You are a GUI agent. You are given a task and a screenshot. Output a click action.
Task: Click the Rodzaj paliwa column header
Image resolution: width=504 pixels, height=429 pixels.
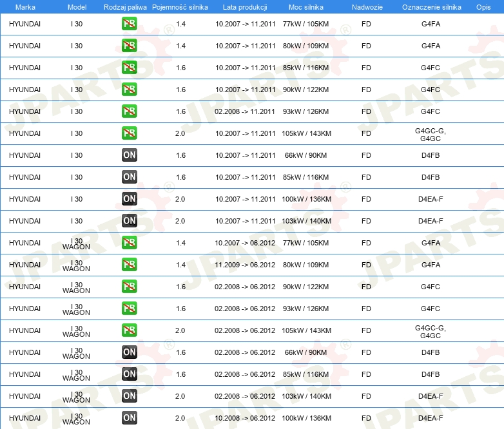tap(125, 7)
